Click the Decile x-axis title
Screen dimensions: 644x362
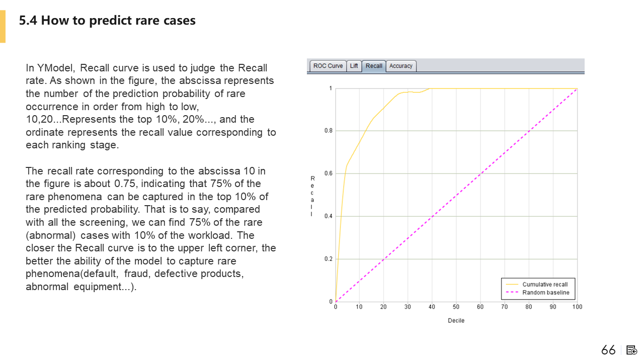(x=456, y=321)
